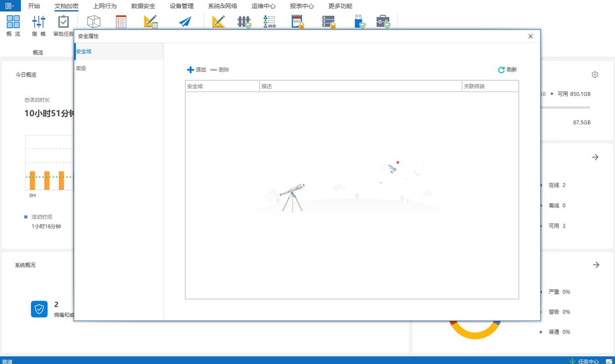Click the blue paper plane icon
Viewport: 615px width, 364px height.
(185, 22)
